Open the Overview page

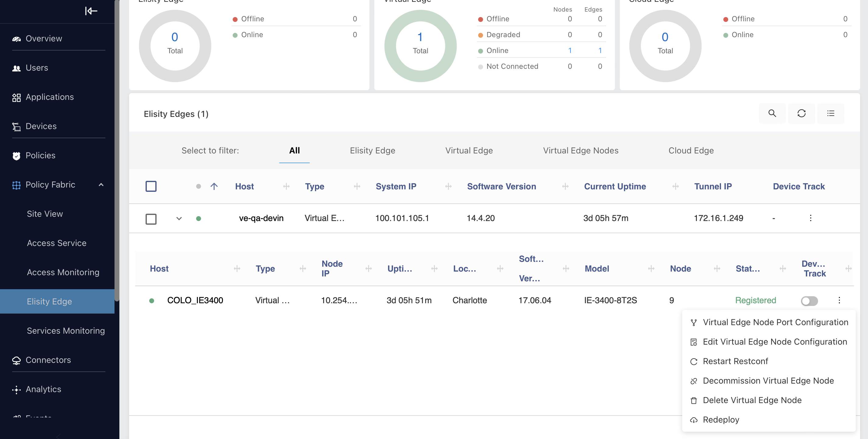point(44,38)
